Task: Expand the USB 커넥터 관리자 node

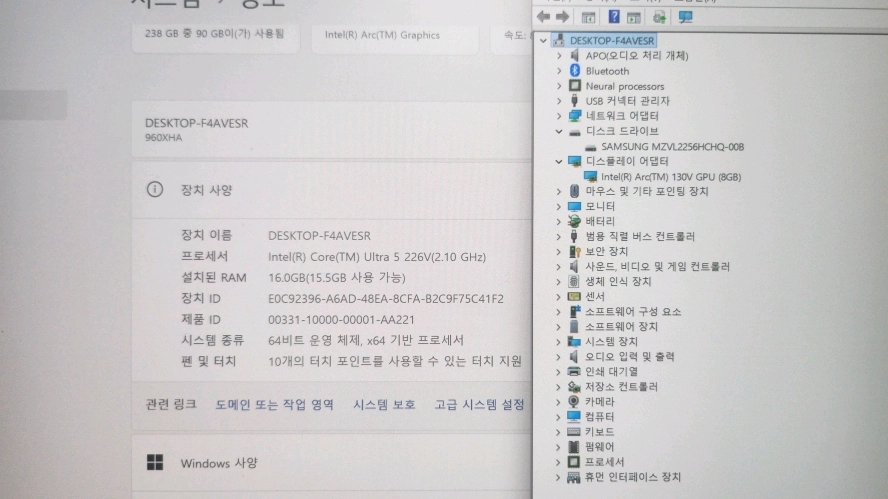Action: click(559, 101)
